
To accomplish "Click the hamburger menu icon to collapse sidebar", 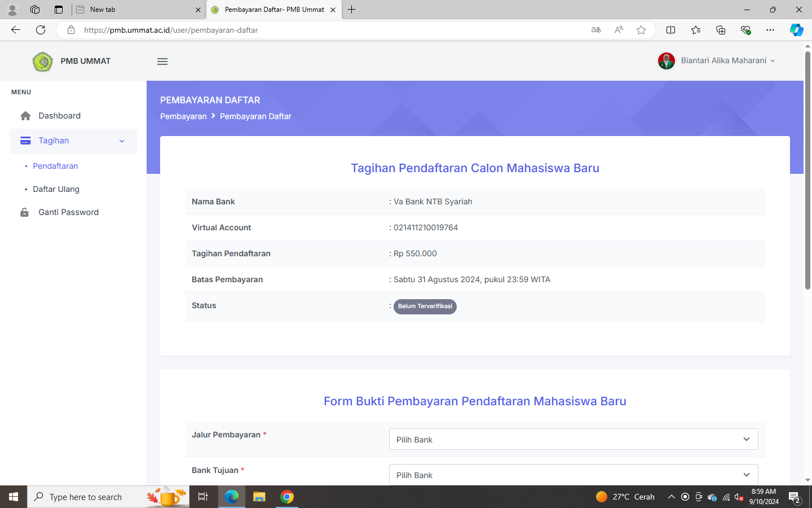I will (162, 62).
